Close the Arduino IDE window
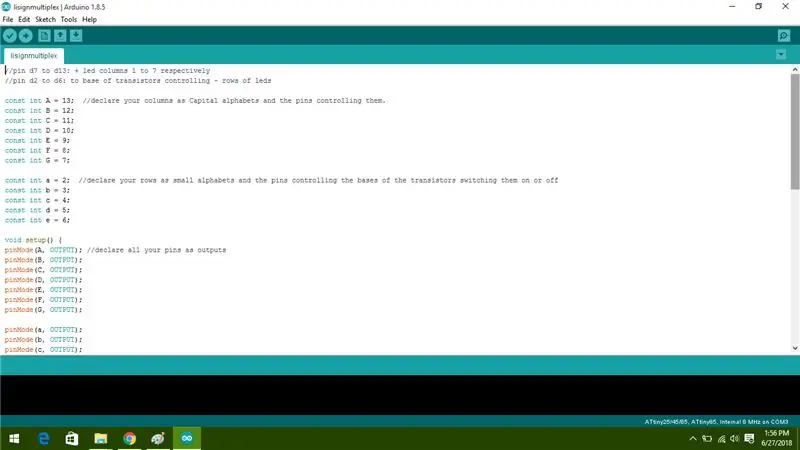 point(785,7)
